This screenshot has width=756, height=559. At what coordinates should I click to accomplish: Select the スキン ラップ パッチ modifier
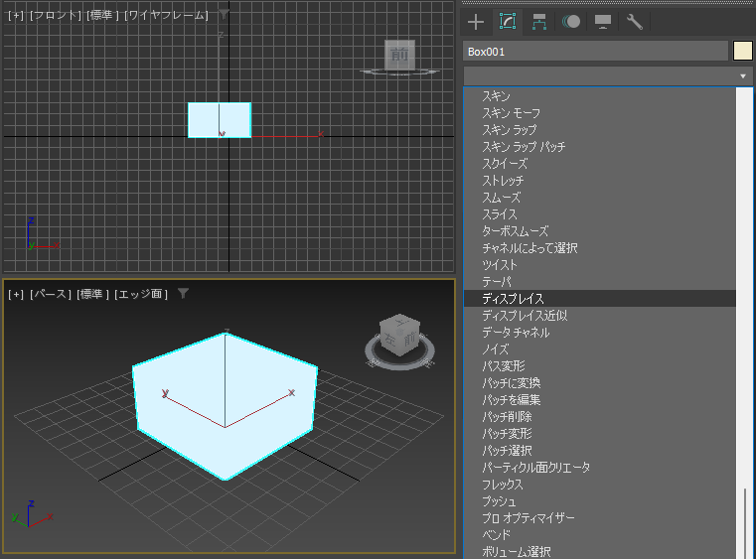pos(600,147)
